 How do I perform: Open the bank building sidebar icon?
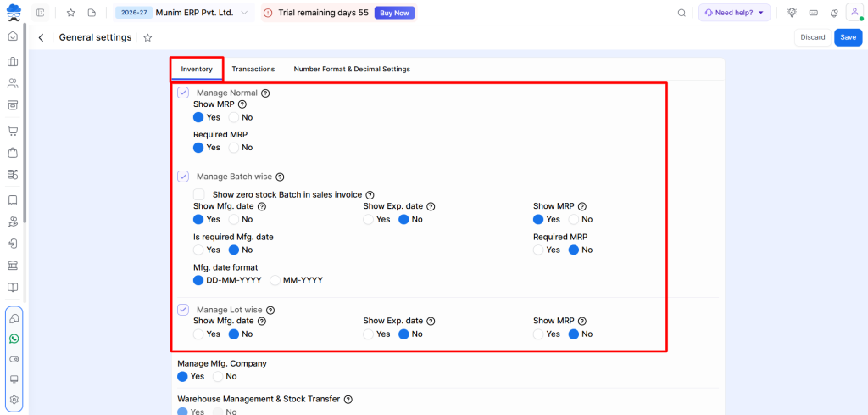click(13, 266)
